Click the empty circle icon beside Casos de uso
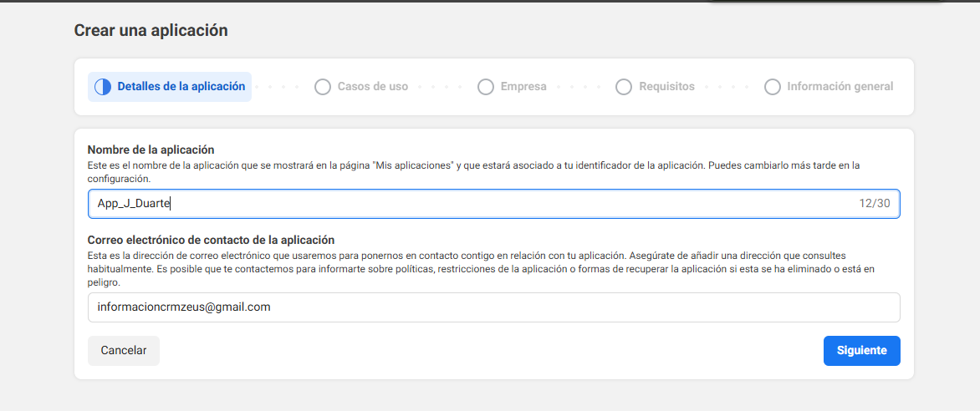980x411 pixels. coord(323,87)
